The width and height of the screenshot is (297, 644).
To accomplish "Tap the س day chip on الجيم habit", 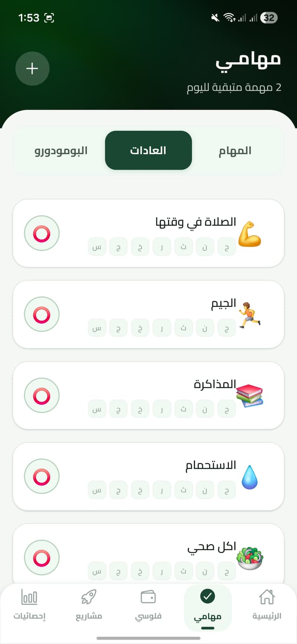I will click(97, 328).
